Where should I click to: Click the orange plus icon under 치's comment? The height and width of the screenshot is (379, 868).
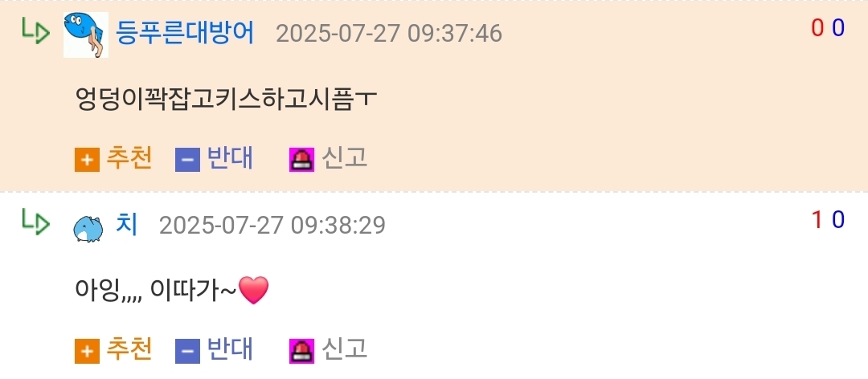[x=87, y=352]
